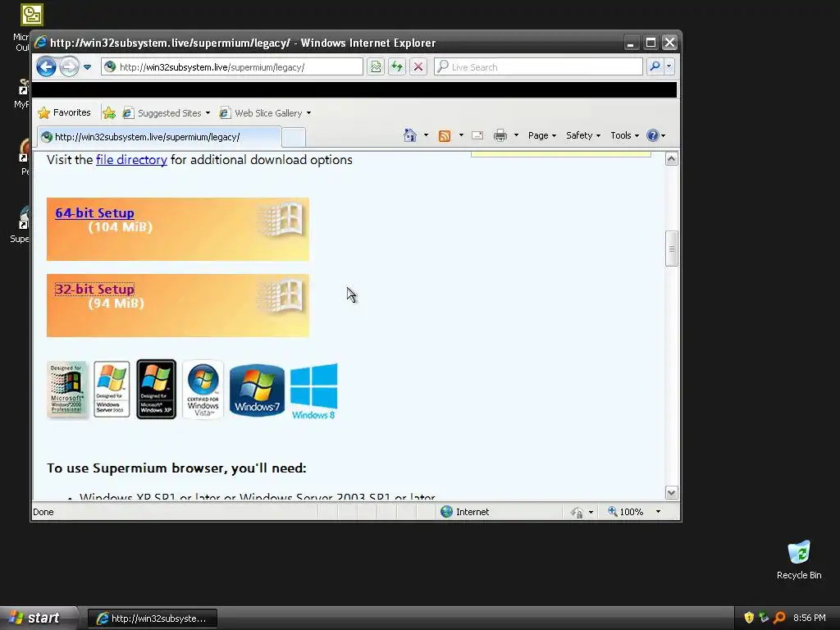Expand the Feeds dropdown arrow
840x630 pixels.
click(x=461, y=135)
